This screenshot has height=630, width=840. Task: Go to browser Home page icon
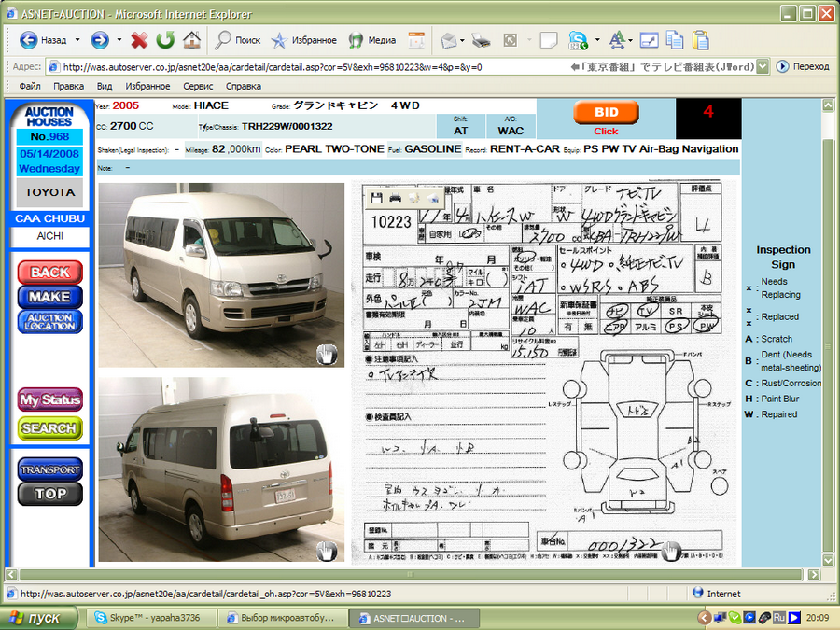191,40
